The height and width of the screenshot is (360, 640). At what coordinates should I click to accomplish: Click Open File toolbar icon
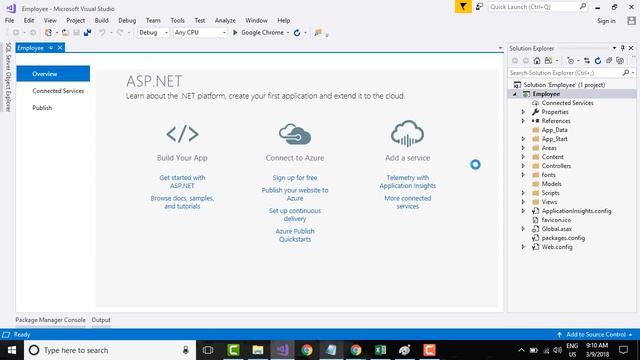(65, 33)
